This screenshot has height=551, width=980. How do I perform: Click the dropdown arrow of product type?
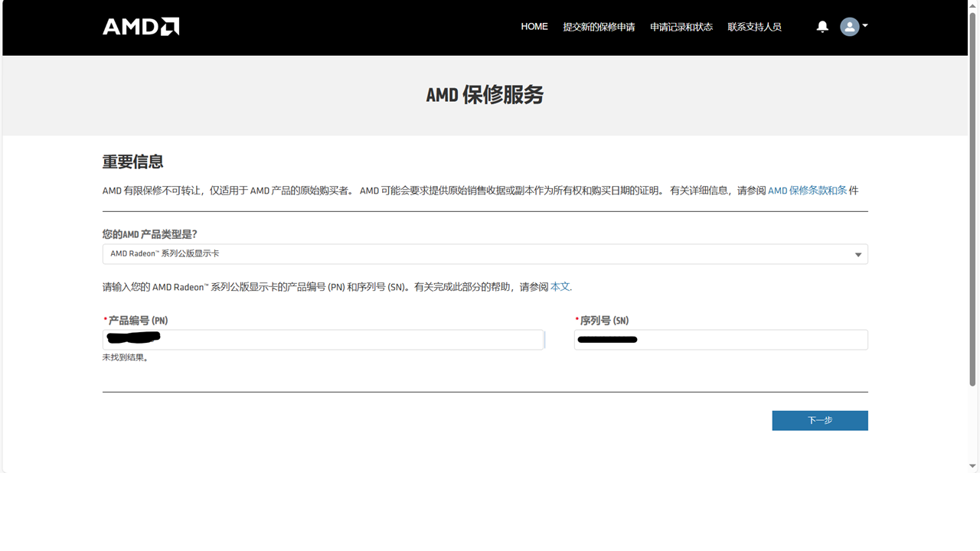click(x=858, y=255)
